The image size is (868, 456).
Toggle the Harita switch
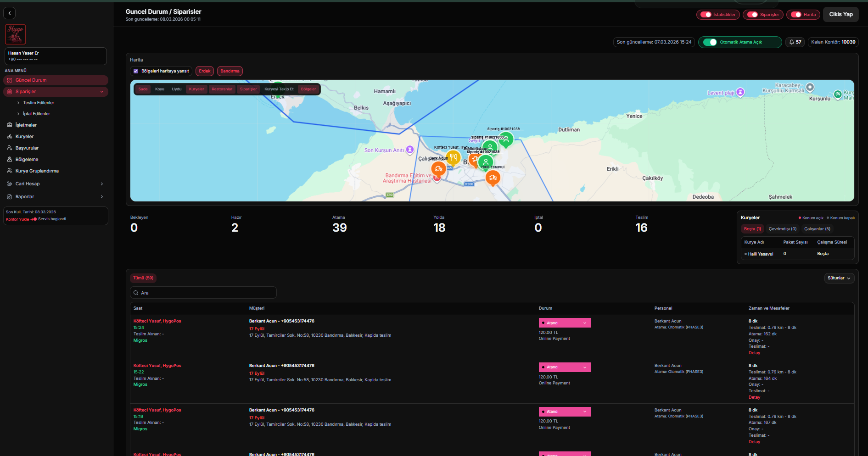(795, 15)
